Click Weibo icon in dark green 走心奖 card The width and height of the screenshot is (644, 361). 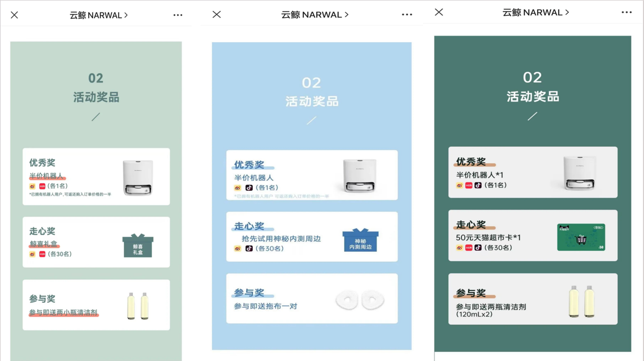pyautogui.click(x=459, y=247)
